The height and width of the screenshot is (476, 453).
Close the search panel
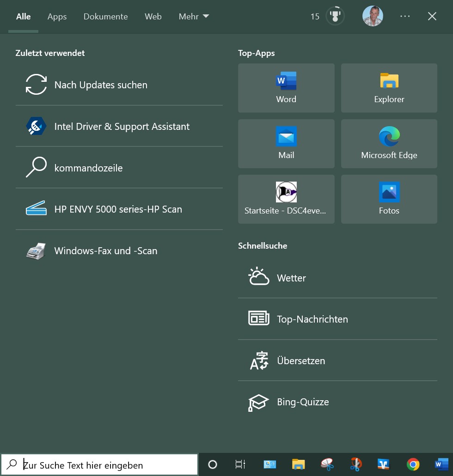432,16
